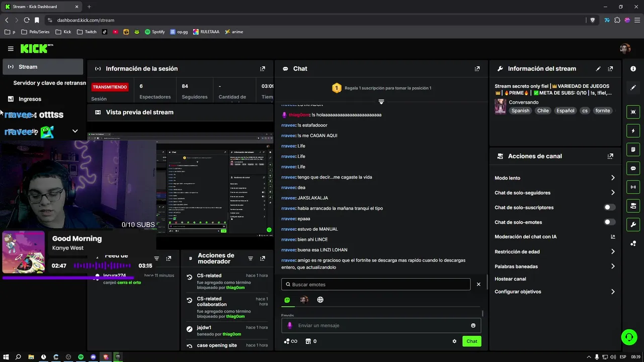Expand Chat de solo-seguidores options

pyautogui.click(x=612, y=193)
